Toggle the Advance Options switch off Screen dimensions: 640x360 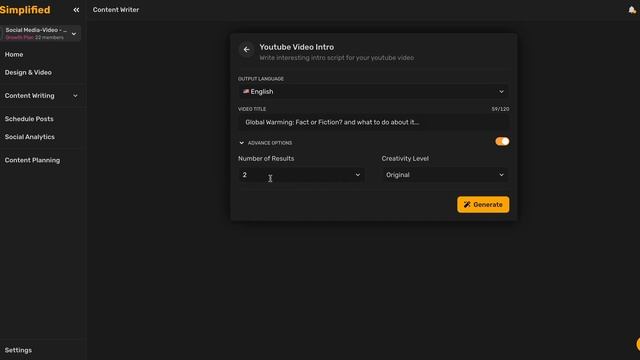(x=502, y=141)
